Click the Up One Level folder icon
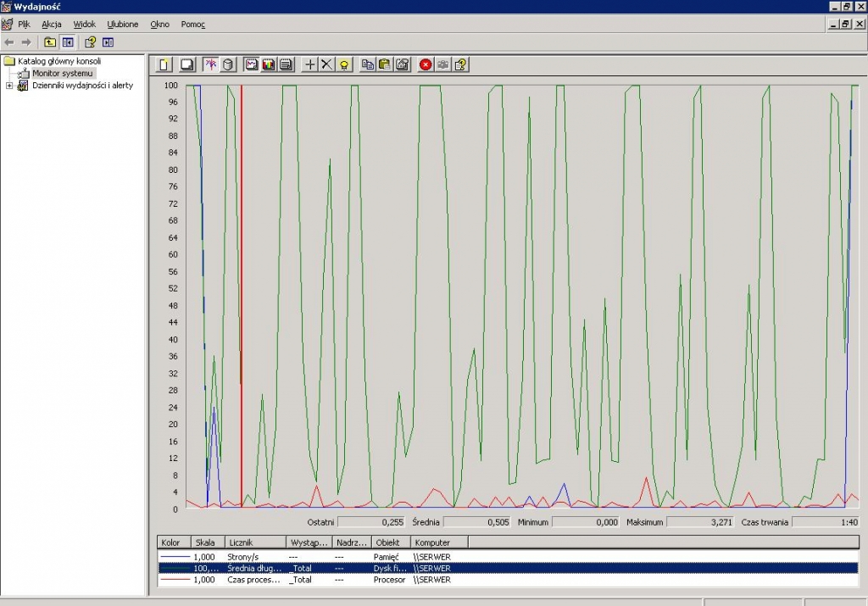Image resolution: width=868 pixels, height=606 pixels. [50, 42]
